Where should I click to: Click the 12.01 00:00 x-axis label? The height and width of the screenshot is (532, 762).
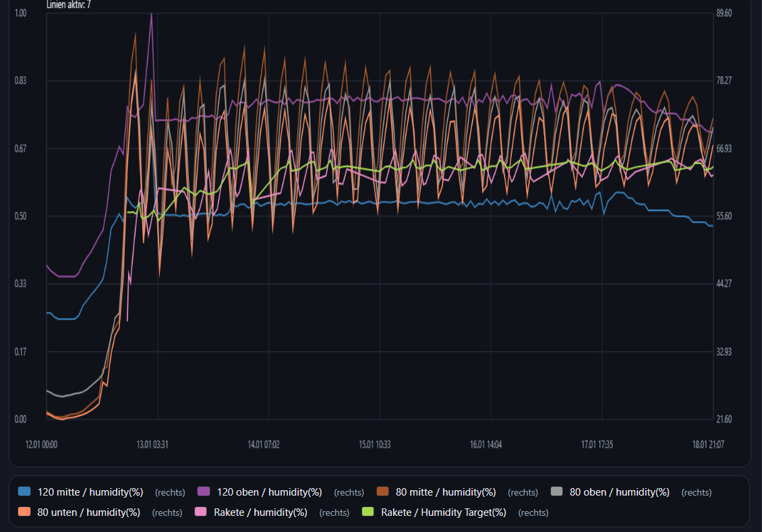click(42, 445)
